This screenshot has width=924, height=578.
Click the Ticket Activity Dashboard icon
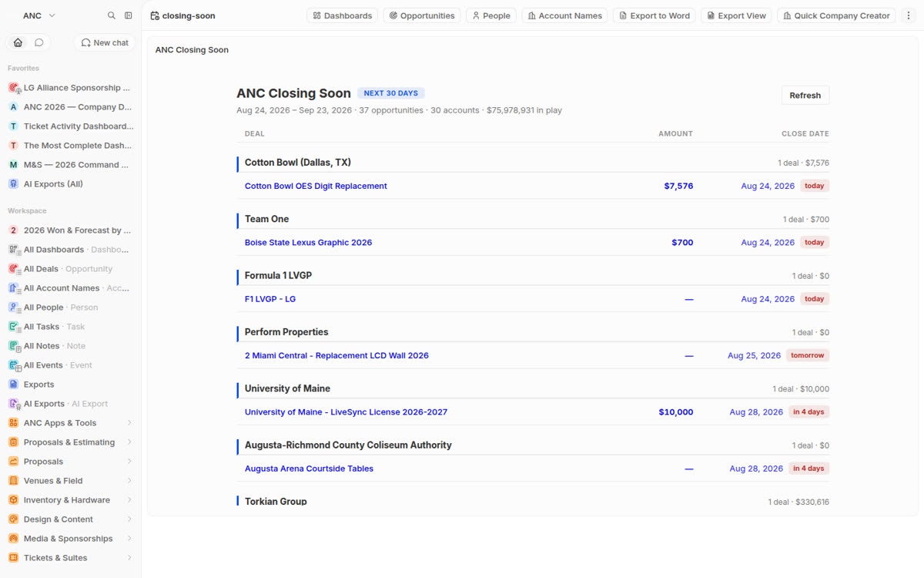(x=14, y=126)
